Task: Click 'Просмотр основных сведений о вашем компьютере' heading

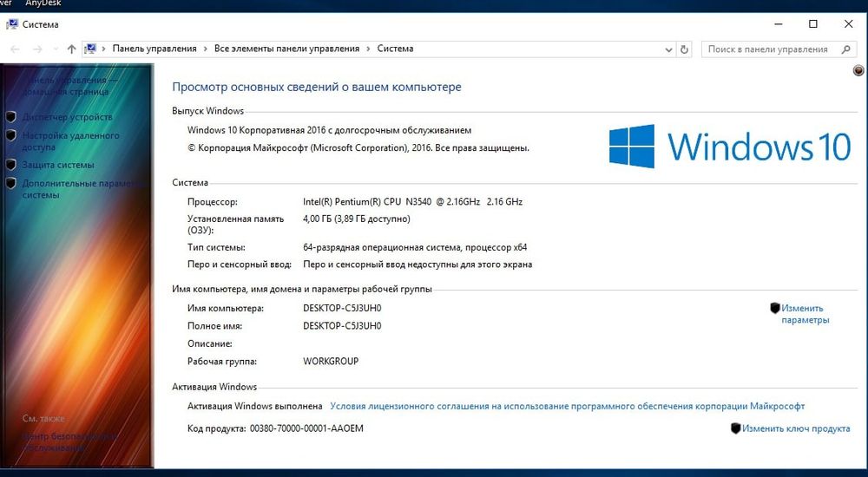Action: coord(317,87)
